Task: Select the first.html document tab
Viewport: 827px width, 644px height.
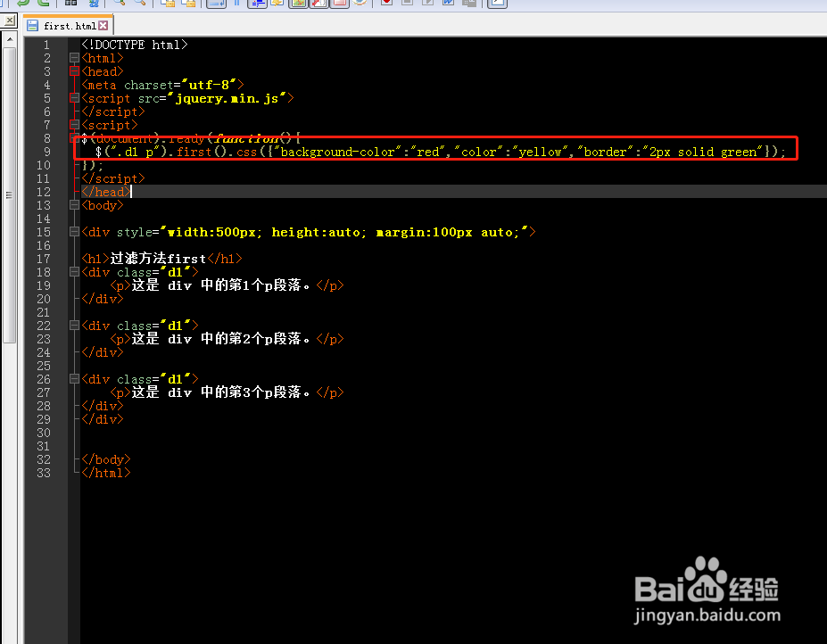Action: point(68,25)
